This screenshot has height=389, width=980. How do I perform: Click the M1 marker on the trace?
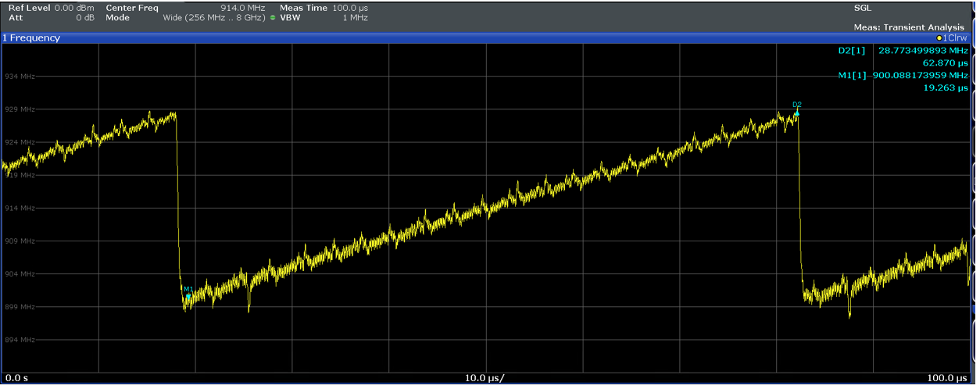188,296
